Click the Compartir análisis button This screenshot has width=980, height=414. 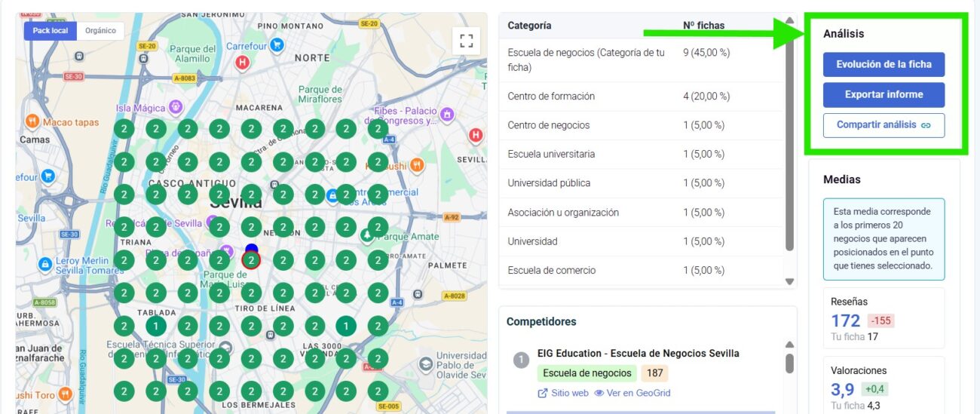[x=884, y=125]
